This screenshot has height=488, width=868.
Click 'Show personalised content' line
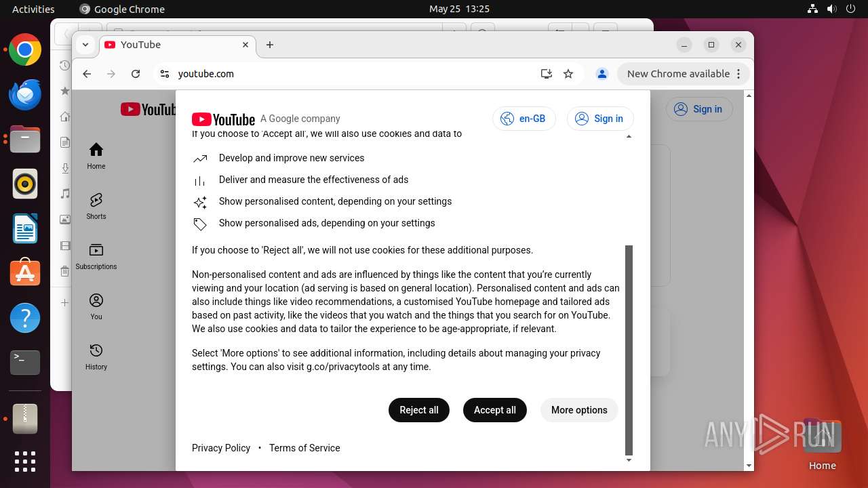pyautogui.click(x=335, y=201)
